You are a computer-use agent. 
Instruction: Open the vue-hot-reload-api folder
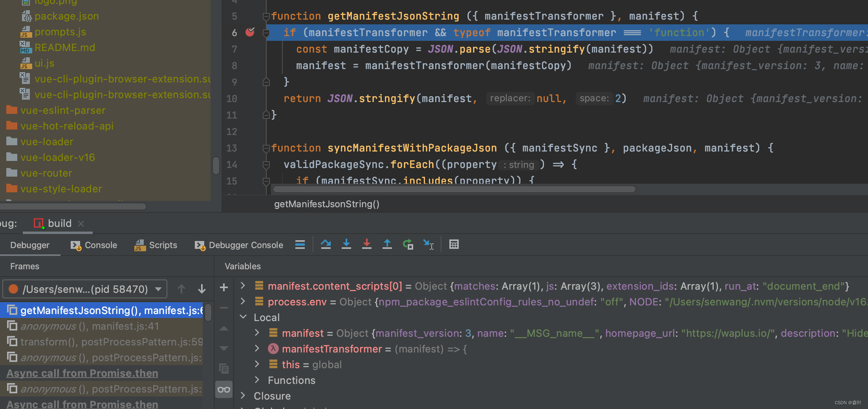coord(67,126)
